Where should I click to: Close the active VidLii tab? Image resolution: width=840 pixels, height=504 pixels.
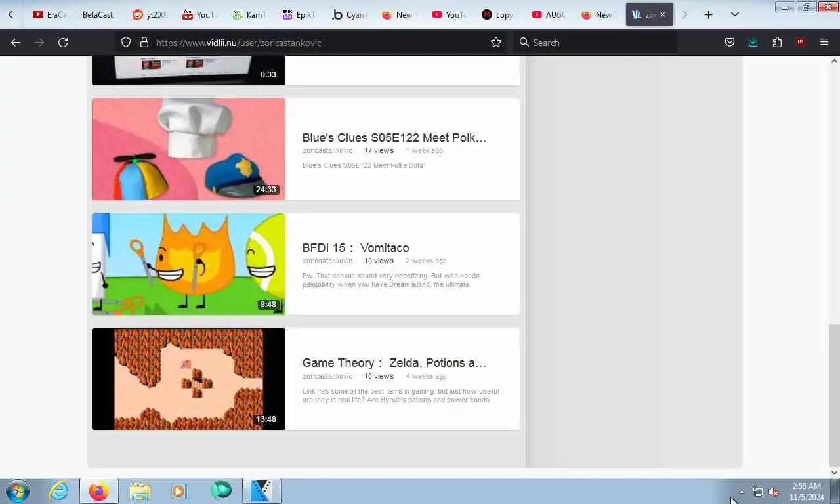tap(662, 14)
